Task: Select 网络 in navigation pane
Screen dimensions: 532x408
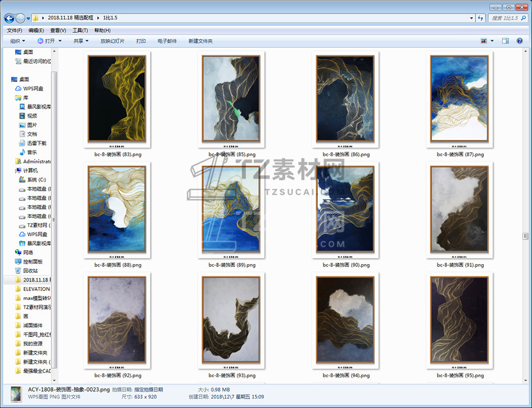Action: pyautogui.click(x=24, y=252)
